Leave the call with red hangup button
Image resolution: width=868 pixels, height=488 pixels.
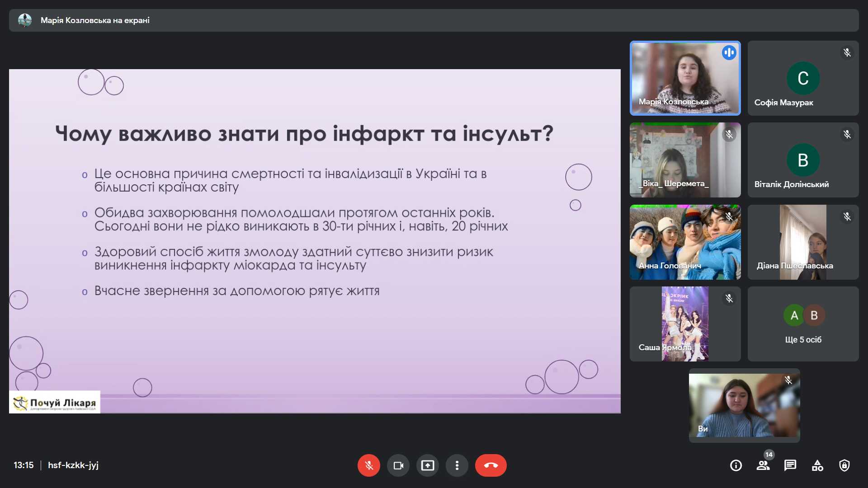491,465
